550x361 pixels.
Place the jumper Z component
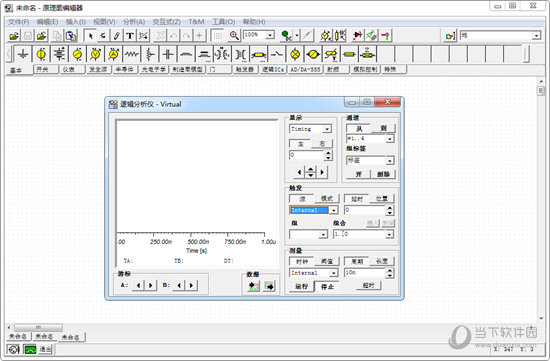[x=367, y=54]
